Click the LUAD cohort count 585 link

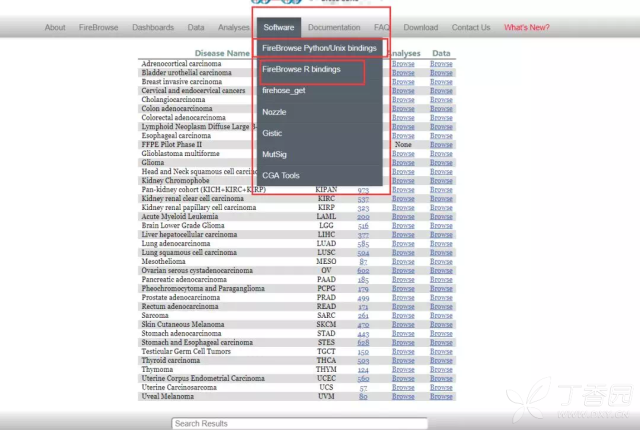(363, 243)
